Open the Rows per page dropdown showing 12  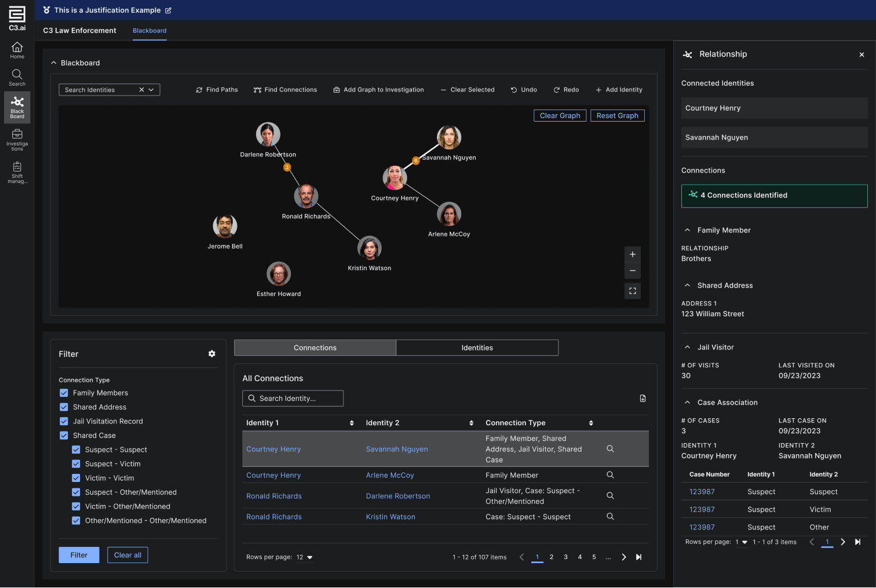(x=305, y=557)
